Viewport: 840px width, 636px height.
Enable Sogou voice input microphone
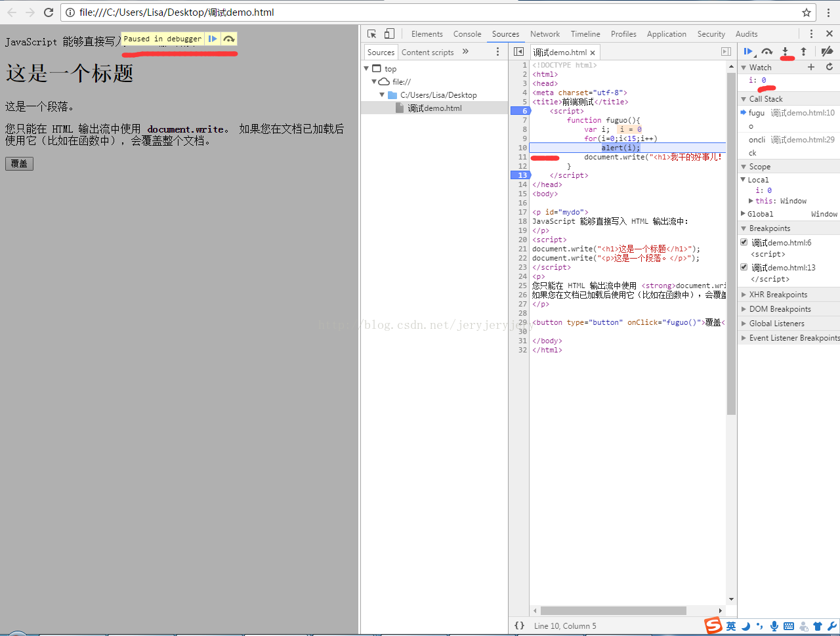[x=774, y=626]
